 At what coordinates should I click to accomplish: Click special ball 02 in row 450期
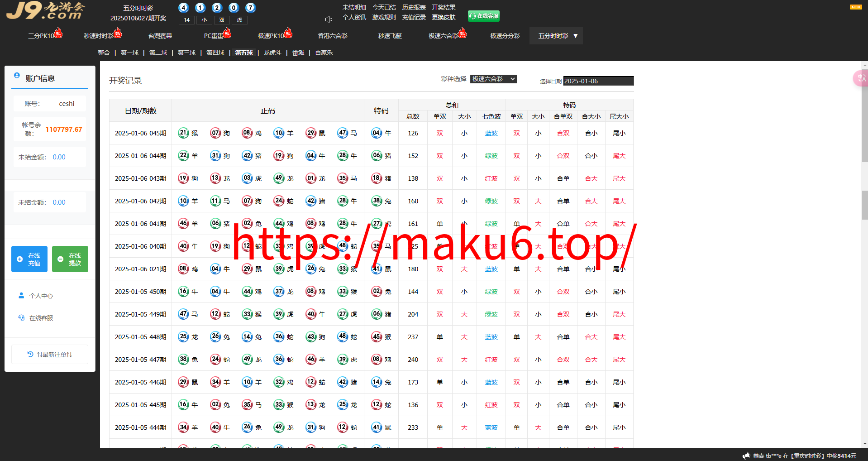point(377,292)
